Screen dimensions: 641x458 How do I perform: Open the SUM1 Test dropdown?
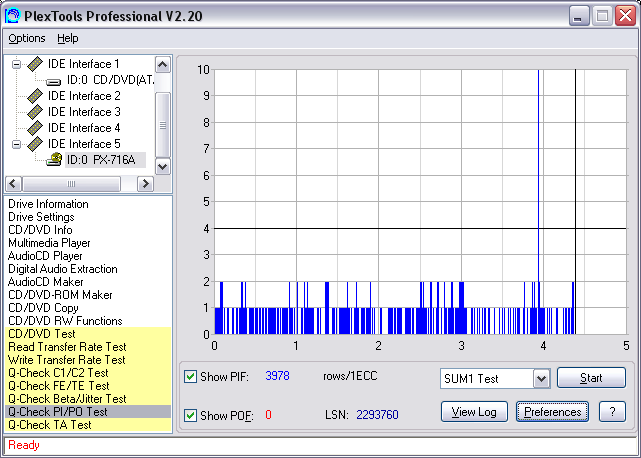(542, 379)
